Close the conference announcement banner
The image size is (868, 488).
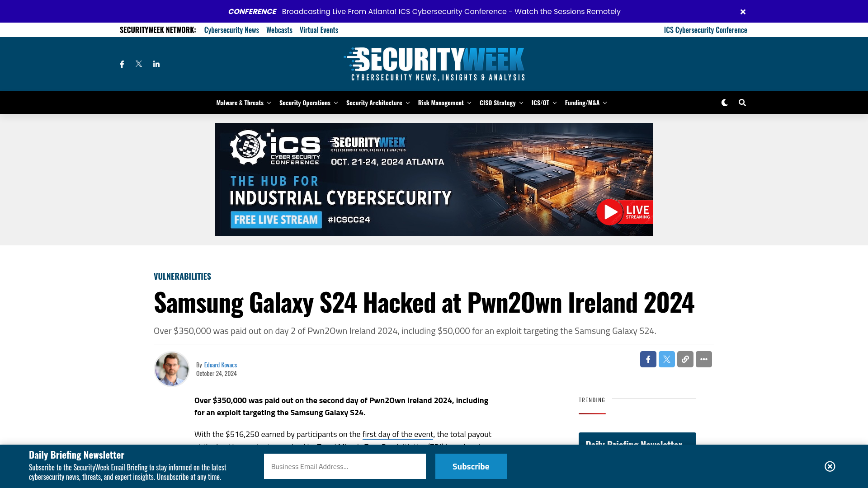743,11
